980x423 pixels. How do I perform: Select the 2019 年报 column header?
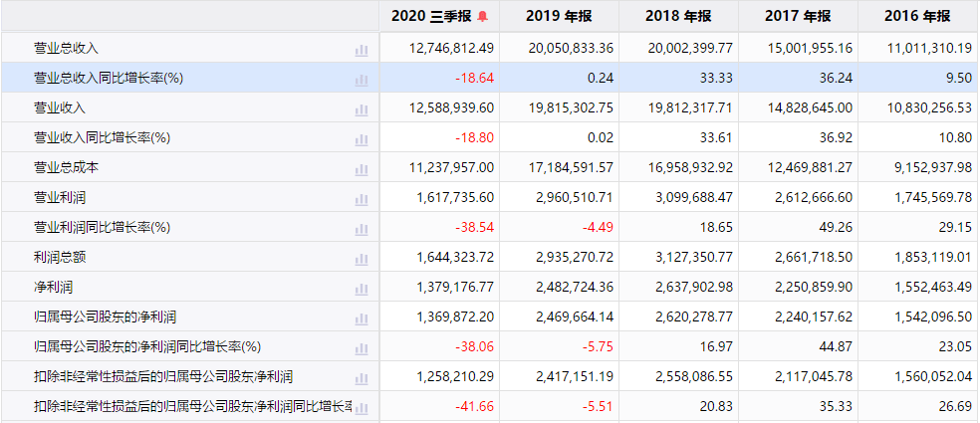[559, 17]
